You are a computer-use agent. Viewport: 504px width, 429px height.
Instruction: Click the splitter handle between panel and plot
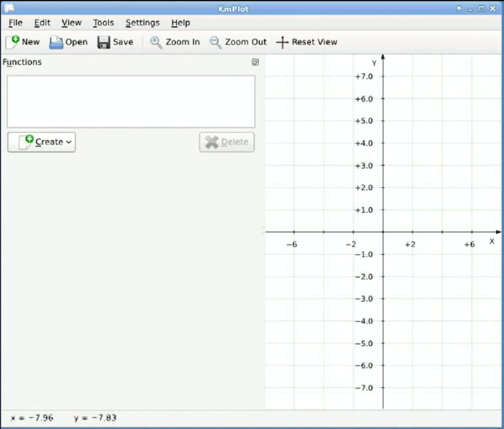click(263, 231)
